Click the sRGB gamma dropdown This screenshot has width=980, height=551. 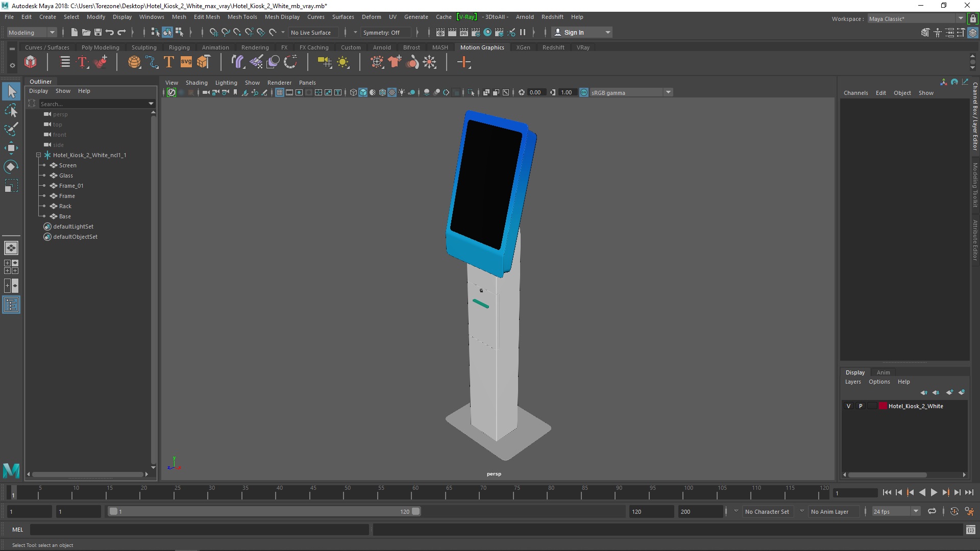click(x=626, y=91)
